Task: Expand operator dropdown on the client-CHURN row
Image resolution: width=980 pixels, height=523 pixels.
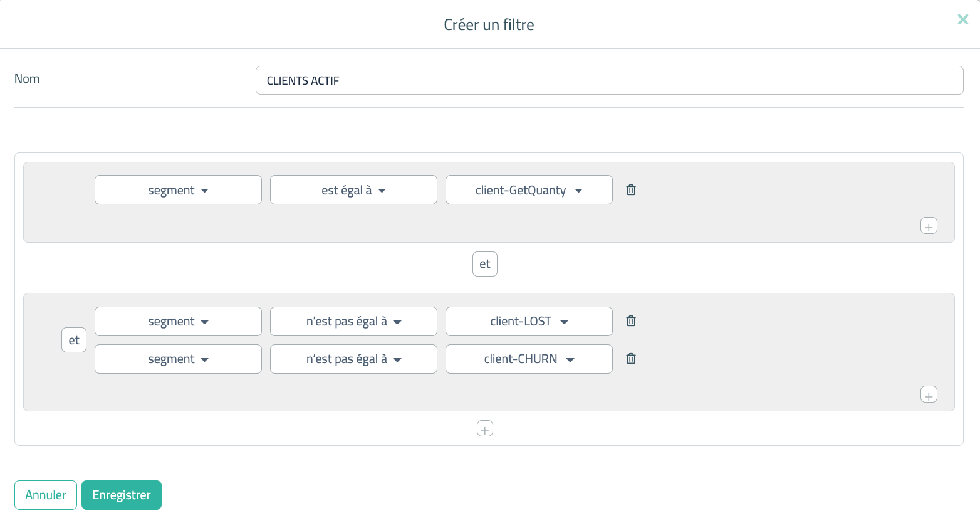Action: click(x=353, y=359)
